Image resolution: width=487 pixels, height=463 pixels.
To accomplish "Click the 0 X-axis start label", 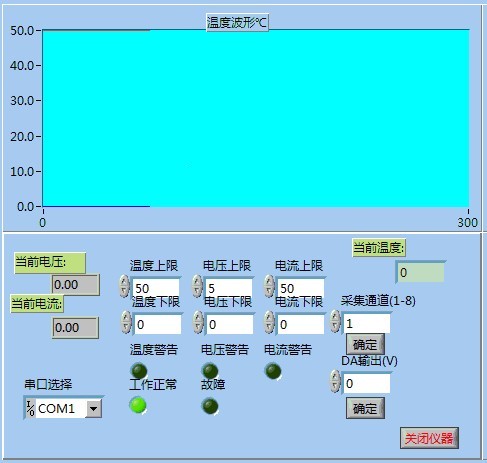I will (43, 222).
